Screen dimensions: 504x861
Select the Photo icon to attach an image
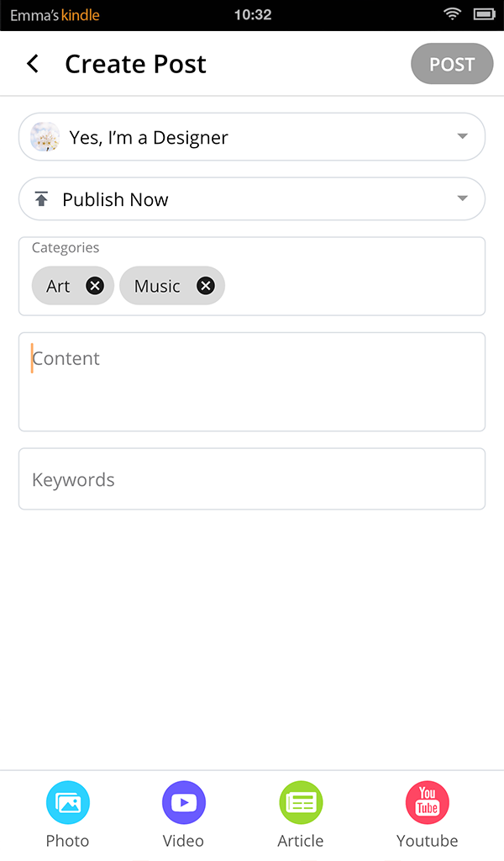click(67, 802)
